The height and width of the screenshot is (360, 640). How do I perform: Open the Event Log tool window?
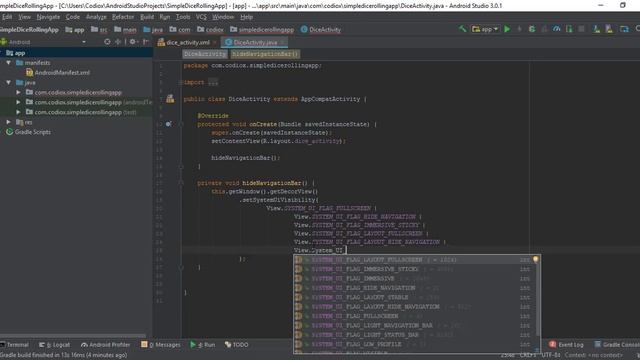coord(566,345)
